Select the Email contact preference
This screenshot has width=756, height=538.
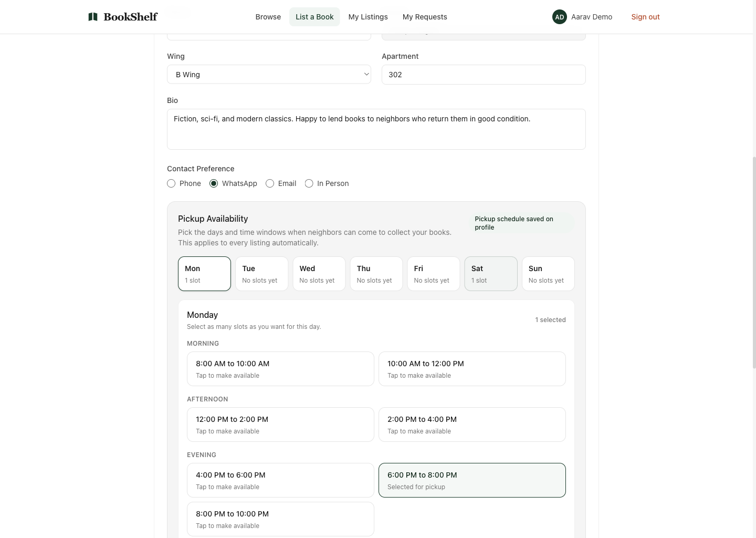pos(270,183)
